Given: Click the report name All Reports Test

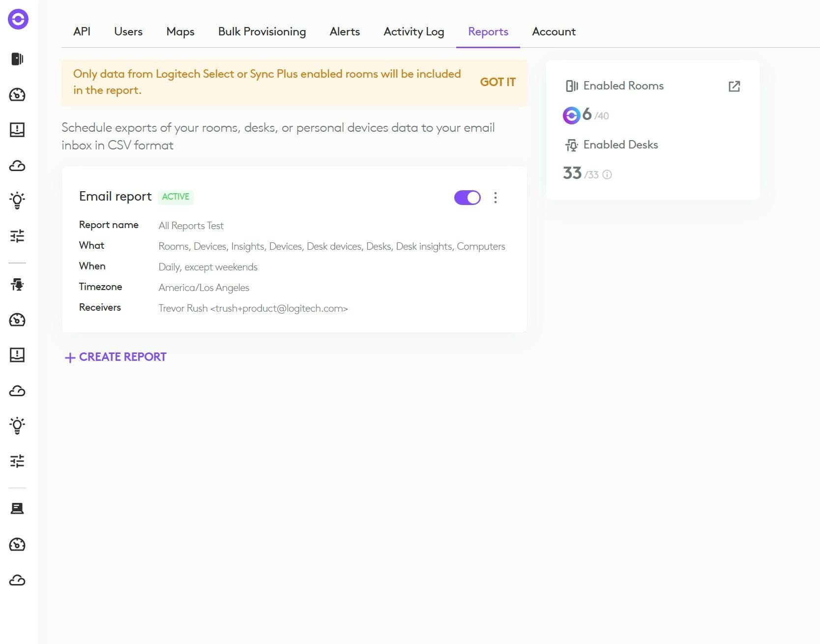Looking at the screenshot, I should tap(191, 226).
